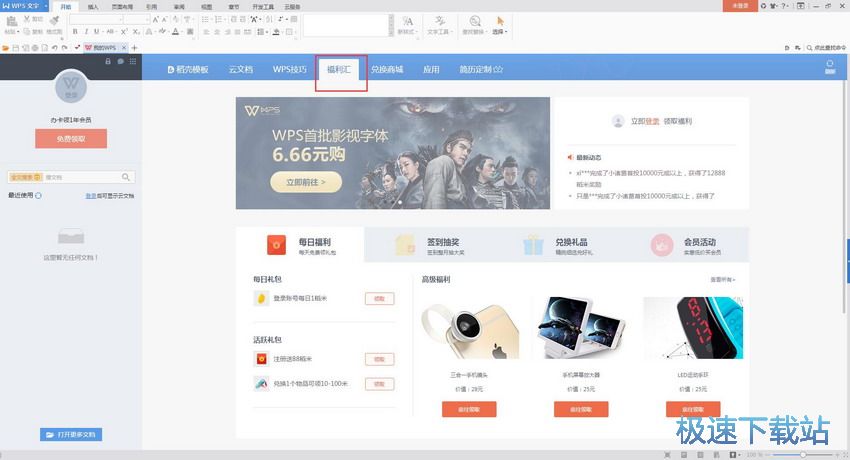The image size is (850, 460).
Task: Toggle Subscript (X₂)
Action: click(136, 32)
